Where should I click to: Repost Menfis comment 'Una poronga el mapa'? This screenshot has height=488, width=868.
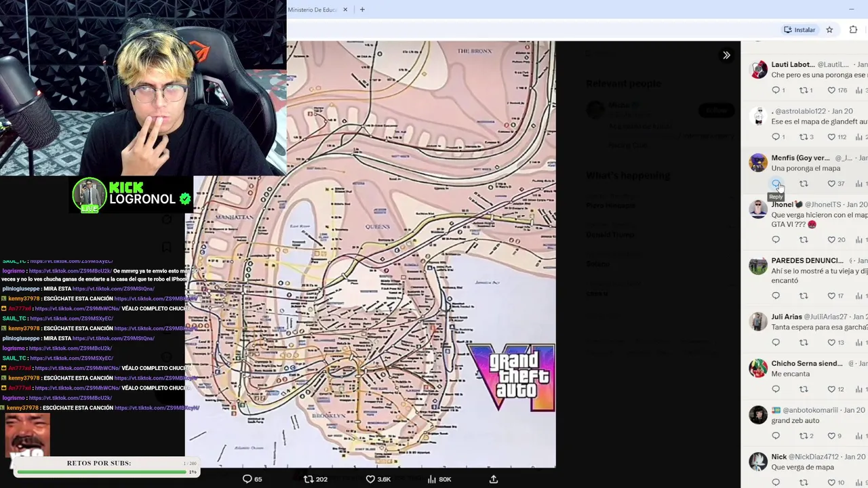(804, 184)
